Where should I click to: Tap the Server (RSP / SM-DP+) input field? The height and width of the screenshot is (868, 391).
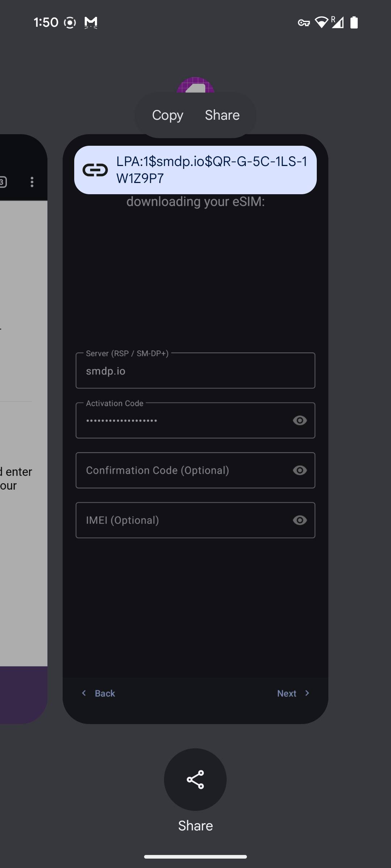[x=195, y=371]
